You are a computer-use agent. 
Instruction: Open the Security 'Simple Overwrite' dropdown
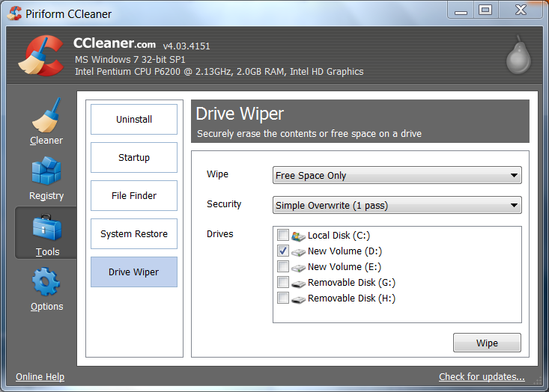tap(397, 205)
